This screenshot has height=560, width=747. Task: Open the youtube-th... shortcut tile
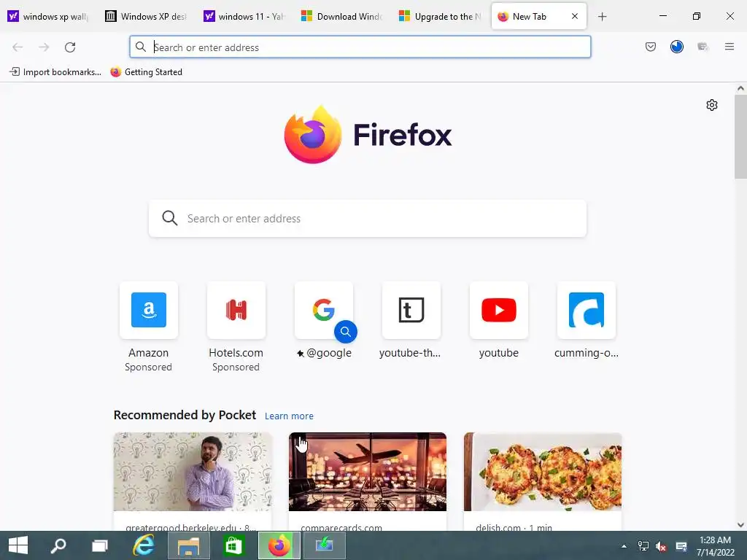pyautogui.click(x=411, y=310)
